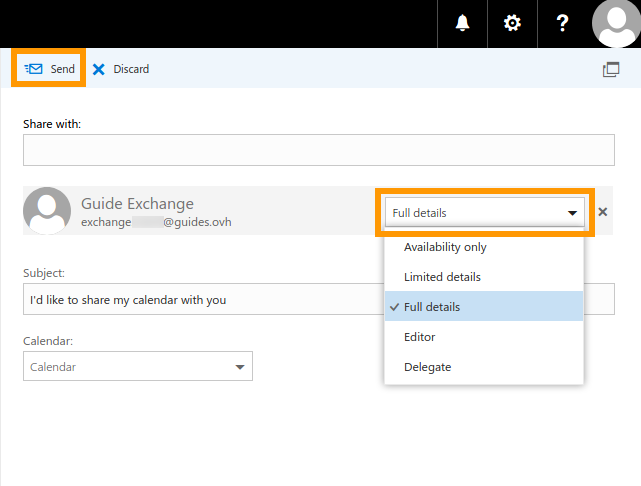Discard the sharing invitation

coord(121,69)
